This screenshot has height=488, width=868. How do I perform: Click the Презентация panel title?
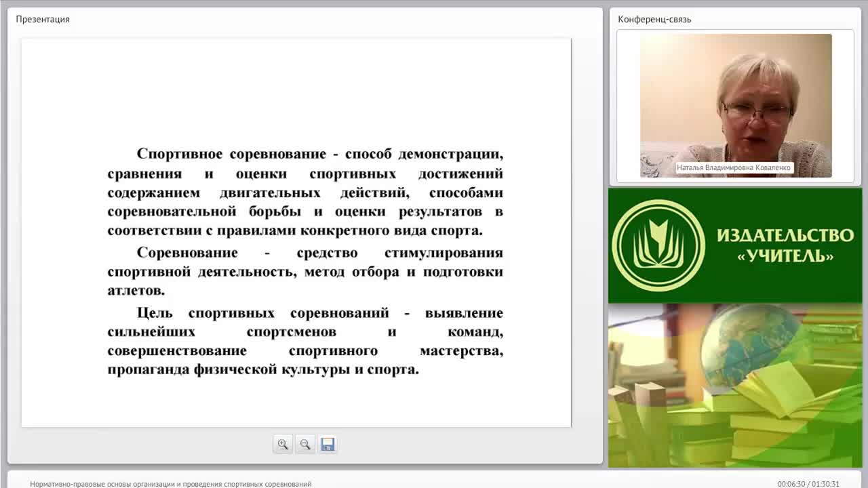click(43, 19)
